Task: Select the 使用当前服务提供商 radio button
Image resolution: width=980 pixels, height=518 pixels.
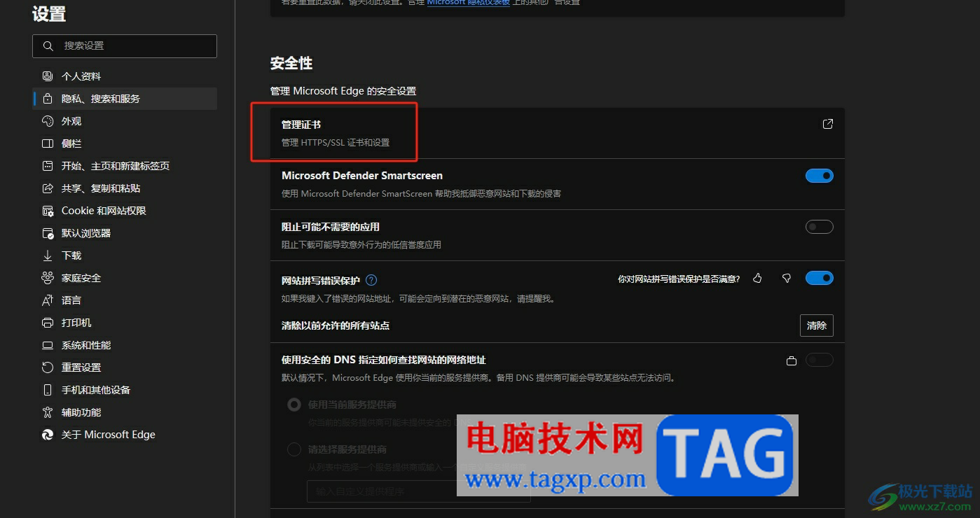Action: click(x=294, y=405)
